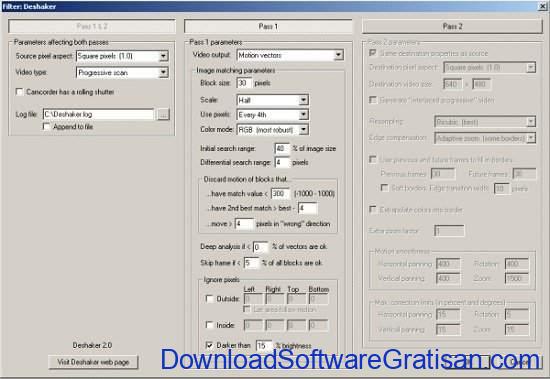Click Darker than brightness value field
Image resolution: width=550 pixels, height=379 pixels.
point(264,346)
